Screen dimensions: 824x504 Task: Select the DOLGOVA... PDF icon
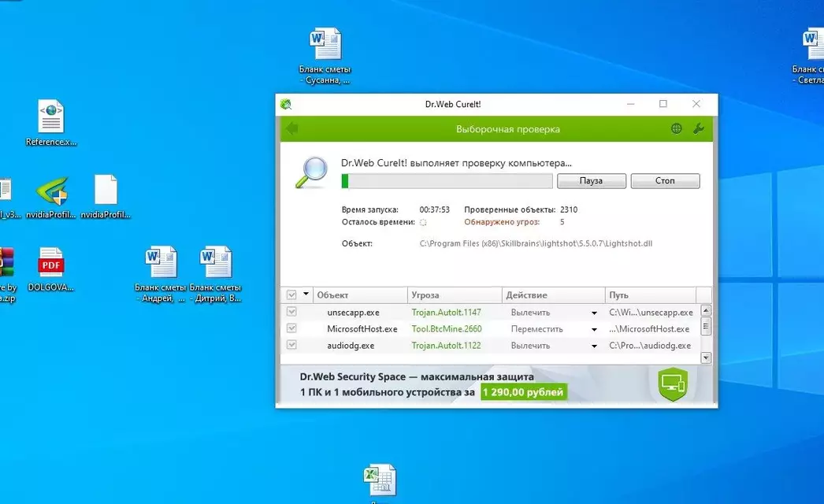click(51, 269)
